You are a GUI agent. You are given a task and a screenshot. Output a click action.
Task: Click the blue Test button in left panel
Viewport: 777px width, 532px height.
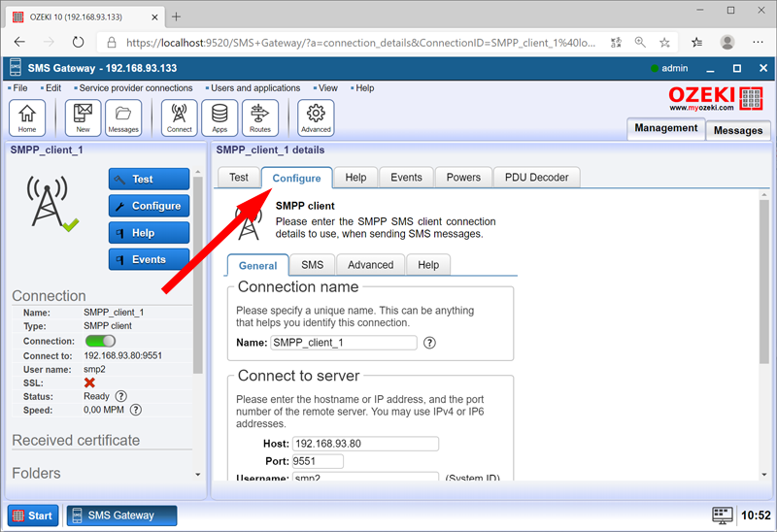[149, 179]
